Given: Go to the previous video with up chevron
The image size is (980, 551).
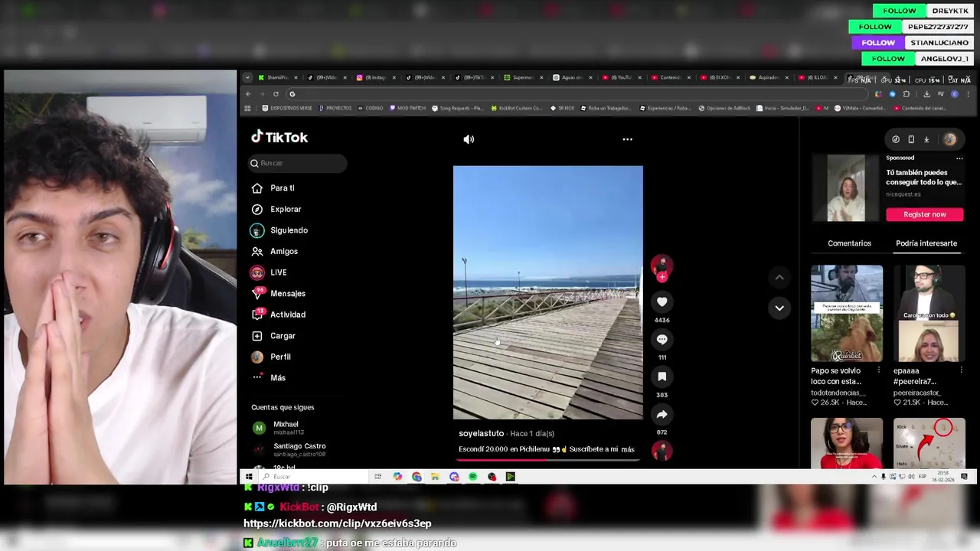Looking at the screenshot, I should coord(779,277).
